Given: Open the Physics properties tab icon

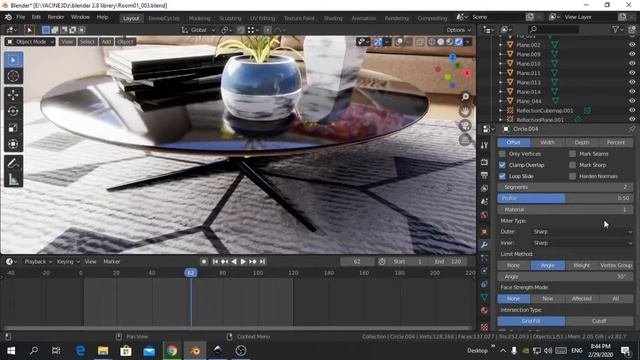Looking at the screenshot, I should point(484,271).
